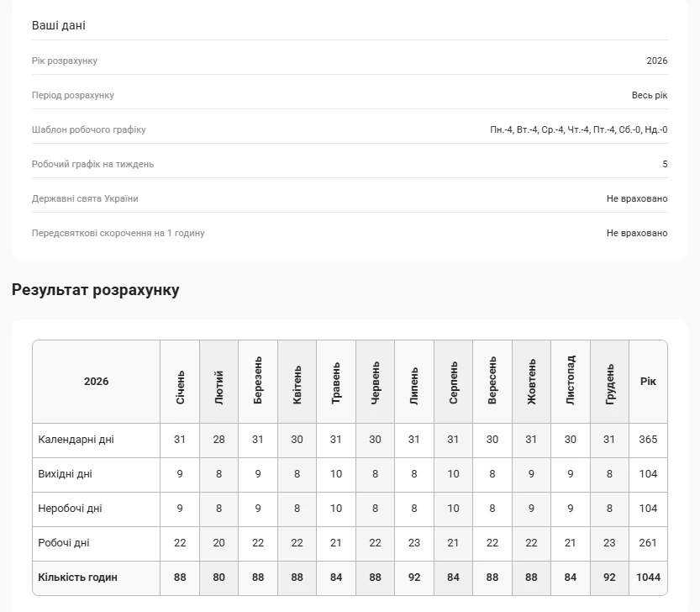The image size is (700, 612).
Task: Click 'Не враховано' beside 'Державні свята України'
Action: pyautogui.click(x=636, y=198)
